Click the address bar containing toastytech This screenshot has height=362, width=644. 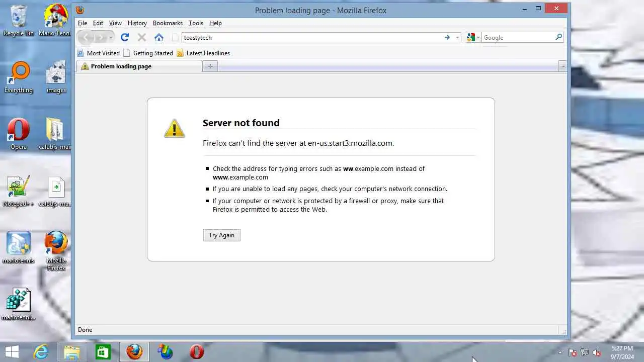pyautogui.click(x=312, y=37)
